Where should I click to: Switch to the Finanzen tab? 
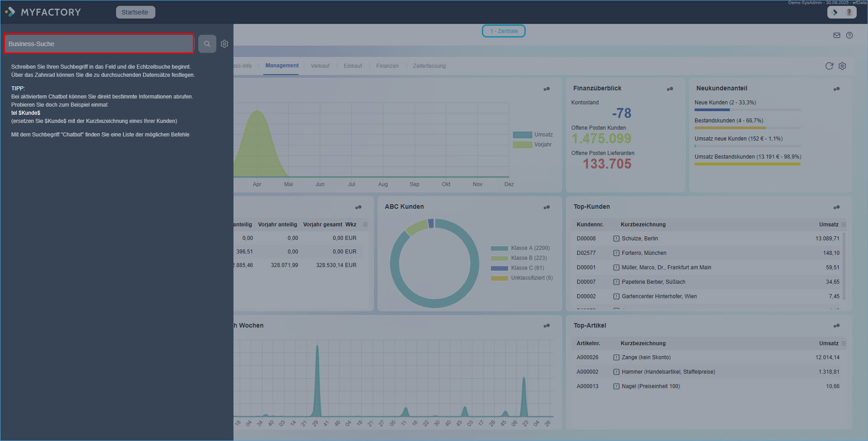pos(387,66)
